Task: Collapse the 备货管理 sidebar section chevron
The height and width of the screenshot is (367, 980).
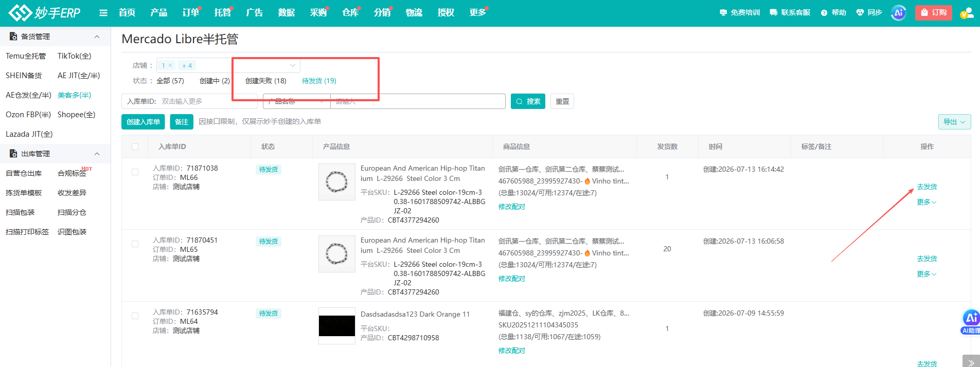Action: pos(97,36)
